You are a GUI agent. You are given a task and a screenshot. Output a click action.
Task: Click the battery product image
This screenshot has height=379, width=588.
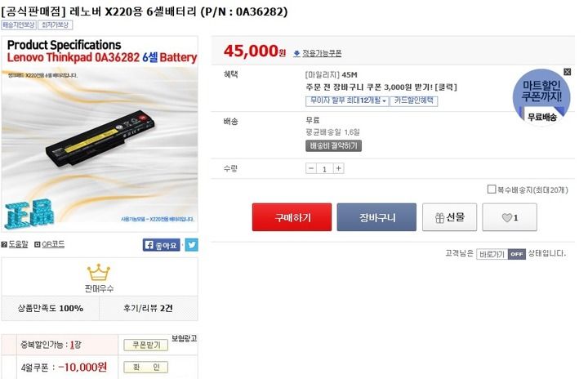tap(100, 134)
